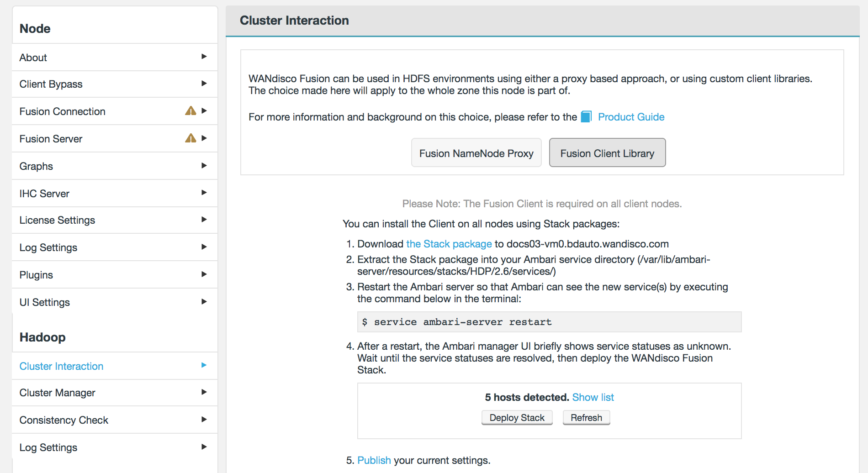Click the arrow icon beside About
The image size is (868, 473).
204,57
